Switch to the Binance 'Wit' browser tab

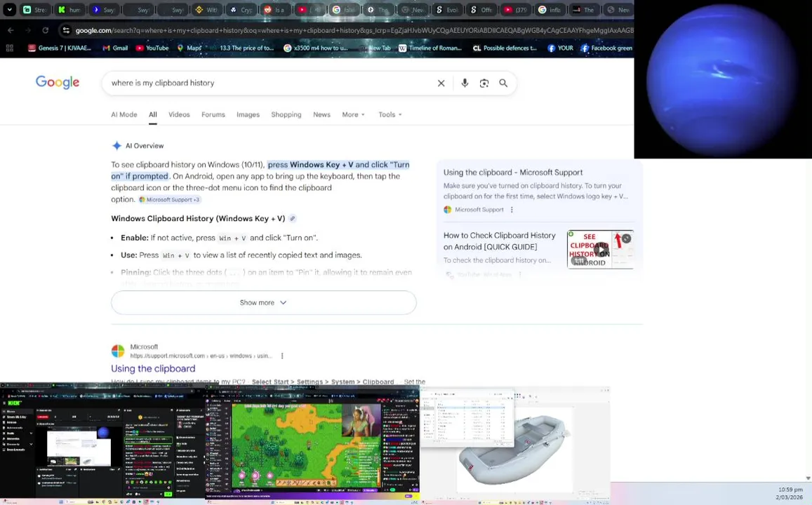pos(206,10)
